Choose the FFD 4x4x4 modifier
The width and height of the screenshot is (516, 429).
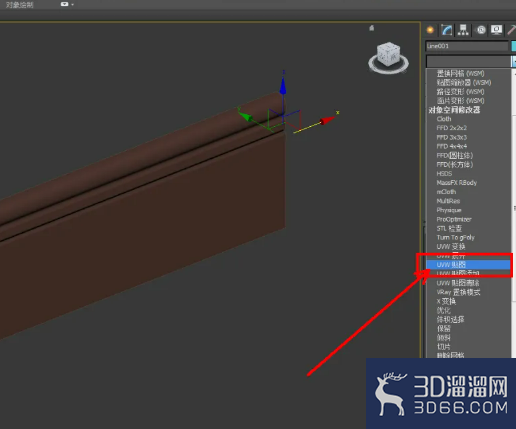click(x=452, y=146)
